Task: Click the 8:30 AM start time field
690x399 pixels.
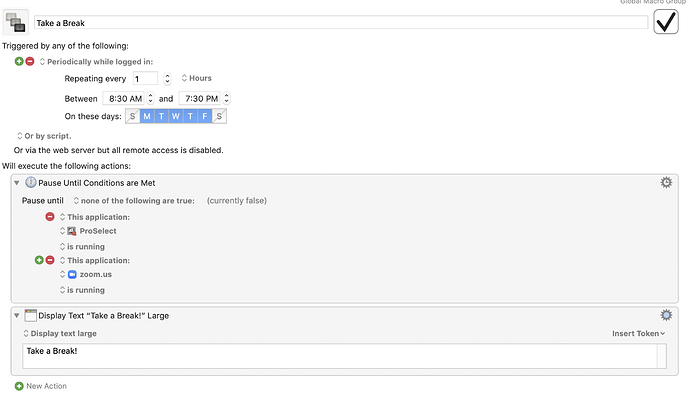Action: point(124,99)
